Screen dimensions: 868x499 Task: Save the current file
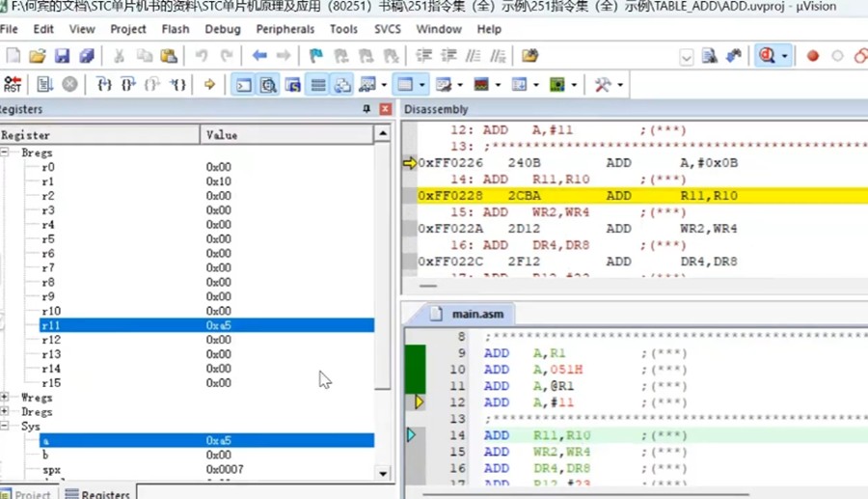click(62, 56)
